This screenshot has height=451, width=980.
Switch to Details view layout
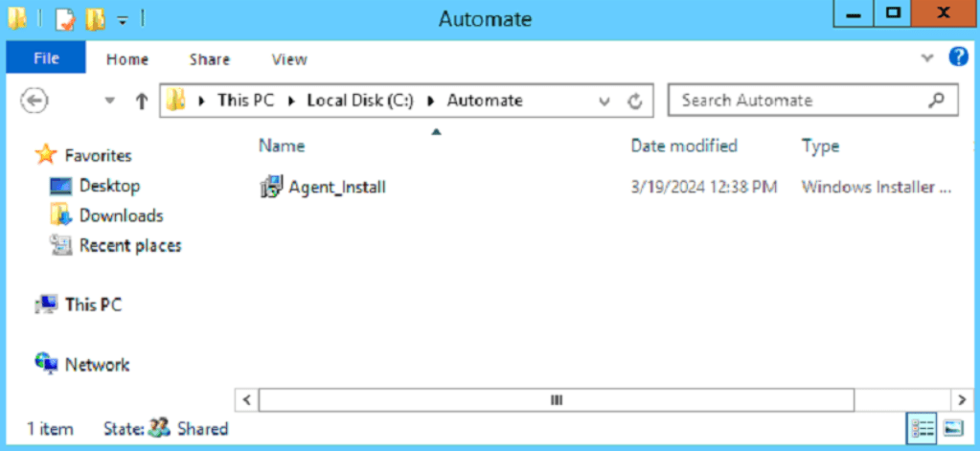920,427
